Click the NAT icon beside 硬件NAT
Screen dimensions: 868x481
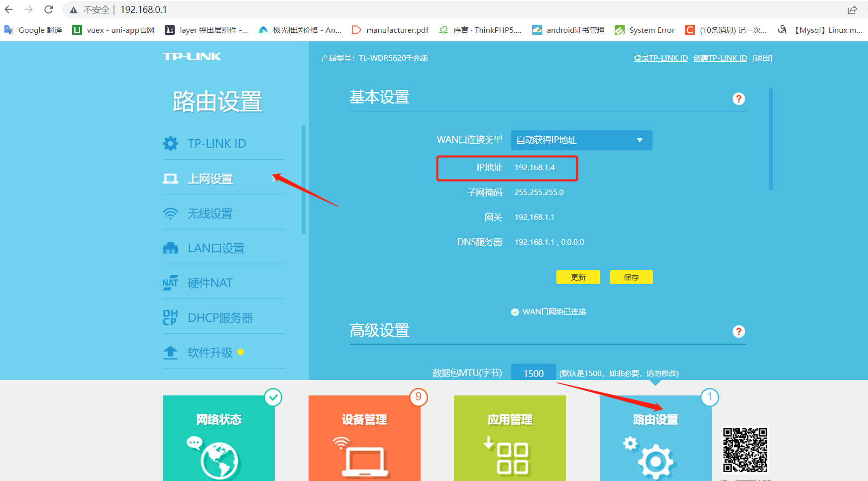pos(170,283)
